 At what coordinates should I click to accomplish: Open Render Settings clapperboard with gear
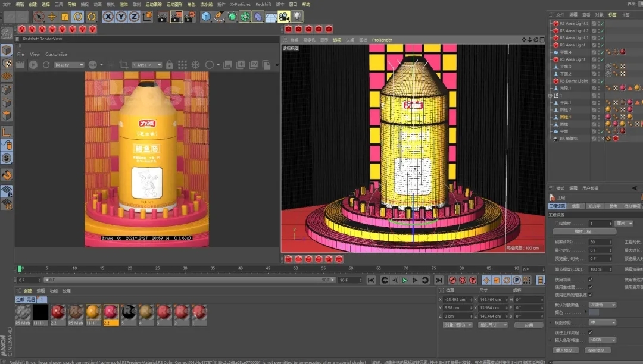click(x=189, y=17)
